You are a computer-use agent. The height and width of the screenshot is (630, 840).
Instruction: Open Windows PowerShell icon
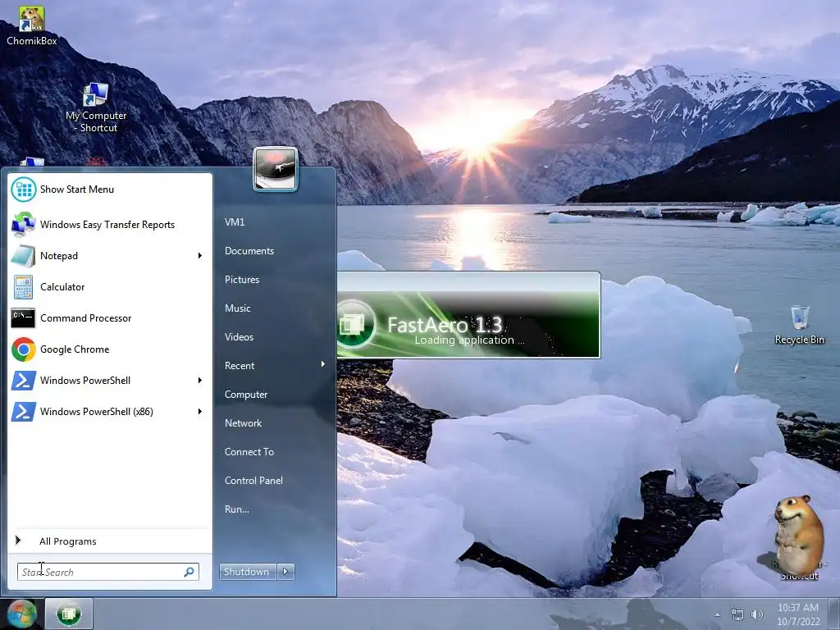pyautogui.click(x=24, y=381)
